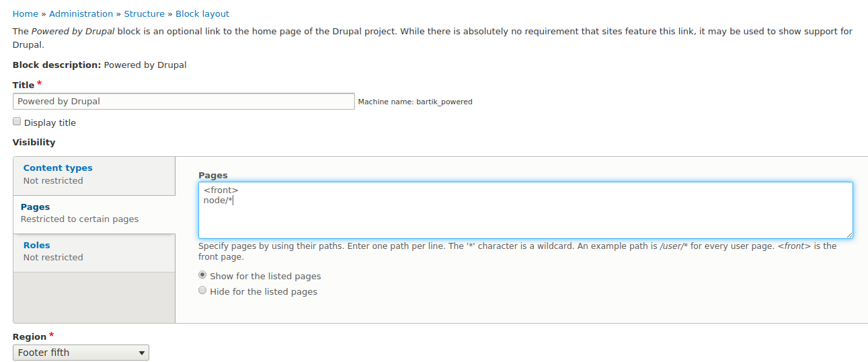Click the 'Visibility' heading text
The height and width of the screenshot is (362, 868).
pyautogui.click(x=34, y=143)
